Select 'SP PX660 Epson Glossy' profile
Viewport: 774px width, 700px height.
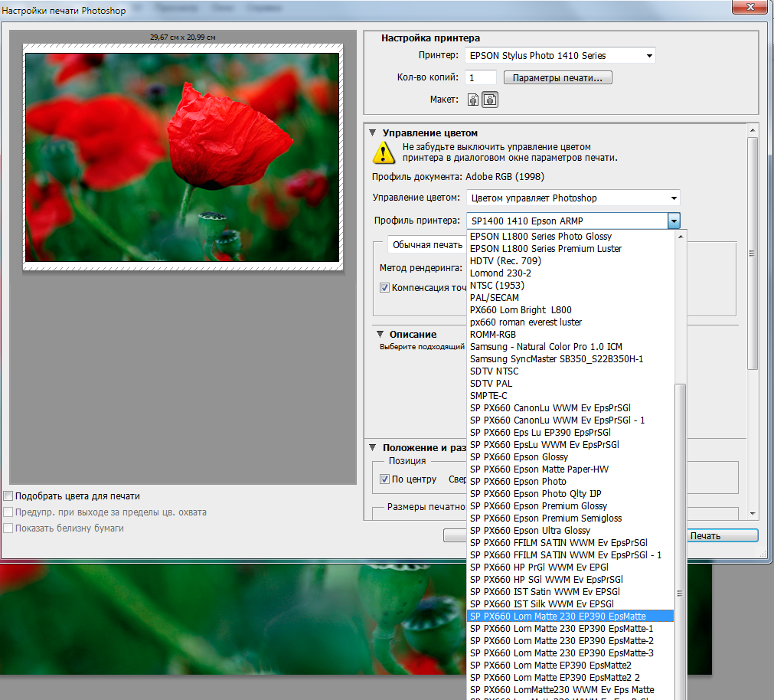[x=570, y=456]
